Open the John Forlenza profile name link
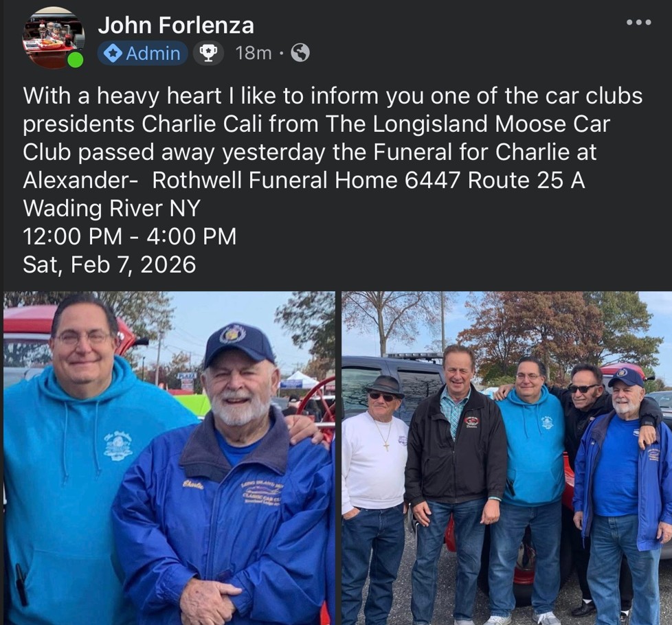 click(176, 25)
